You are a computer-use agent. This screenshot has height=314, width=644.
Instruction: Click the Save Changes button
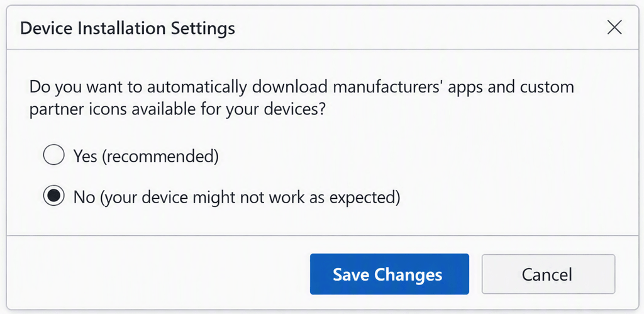point(389,274)
